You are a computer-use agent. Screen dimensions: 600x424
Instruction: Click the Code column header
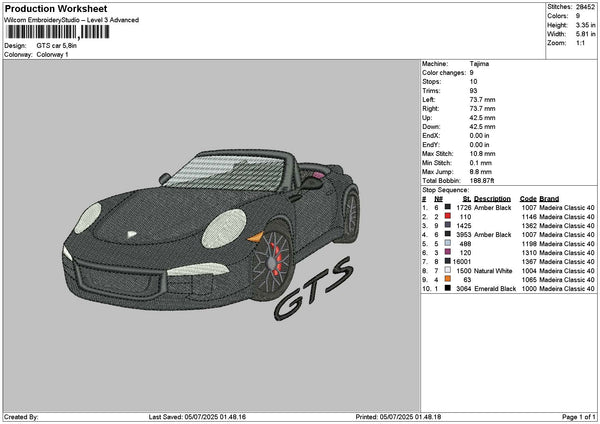coord(528,198)
